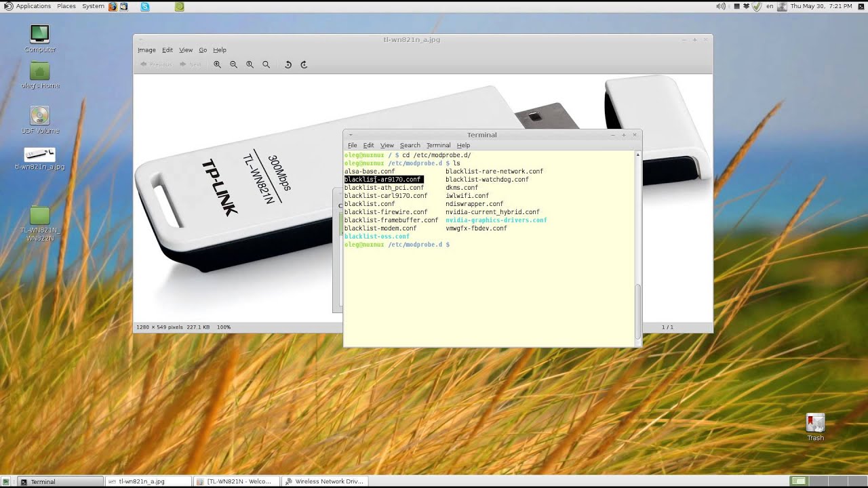Rotate image clockwise in viewer
This screenshot has height=488, width=868.
tap(304, 64)
